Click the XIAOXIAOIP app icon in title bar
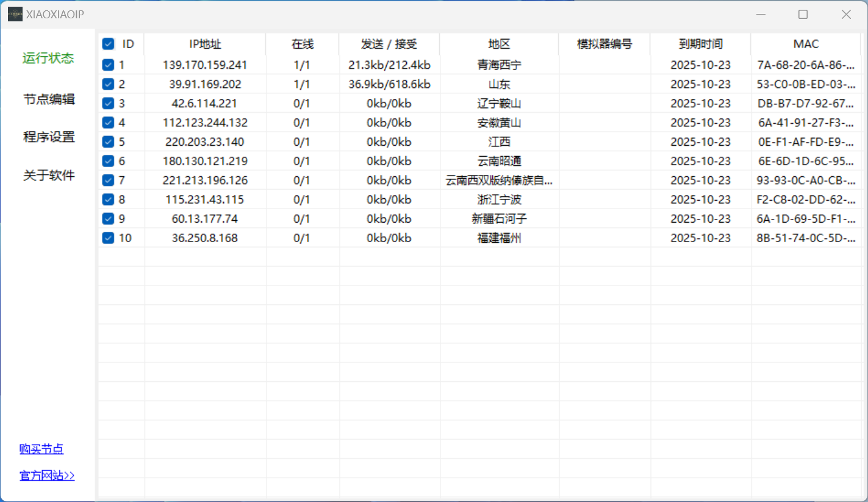This screenshot has height=502, width=868. point(15,15)
